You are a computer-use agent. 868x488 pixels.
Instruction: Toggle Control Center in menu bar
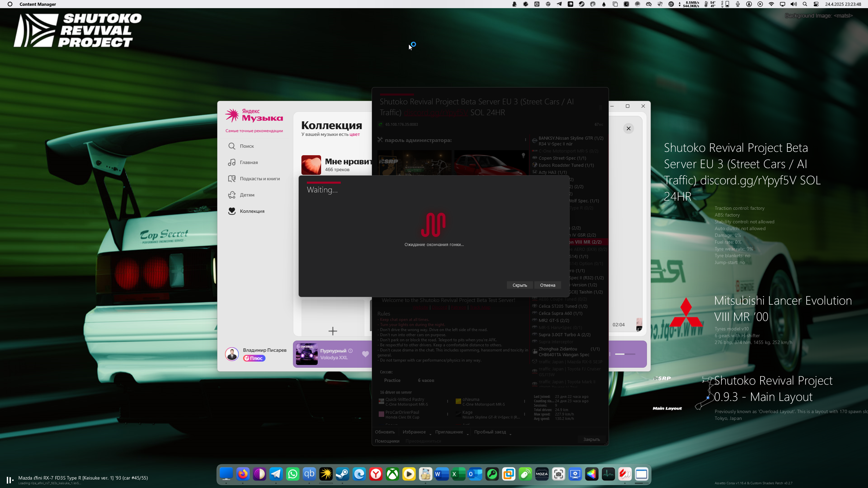(x=816, y=4)
